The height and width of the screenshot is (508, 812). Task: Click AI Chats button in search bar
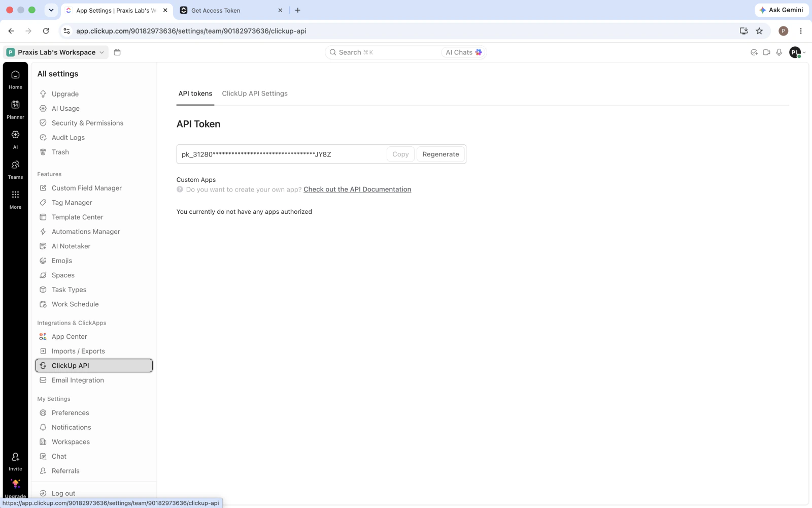coord(463,52)
